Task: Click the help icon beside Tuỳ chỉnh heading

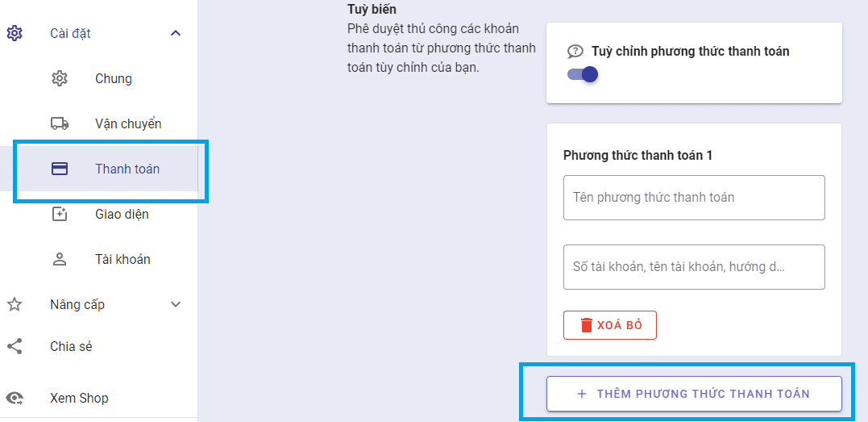Action: 575,52
